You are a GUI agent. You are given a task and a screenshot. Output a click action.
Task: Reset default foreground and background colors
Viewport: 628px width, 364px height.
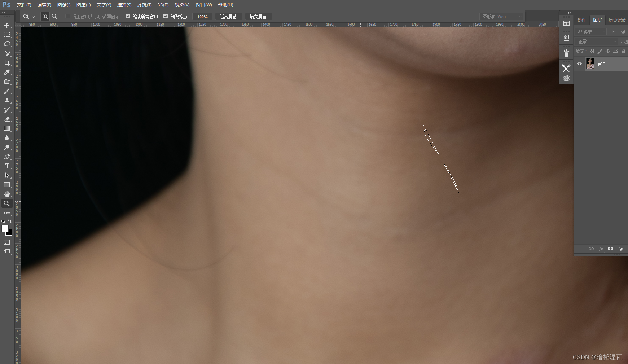point(3,222)
